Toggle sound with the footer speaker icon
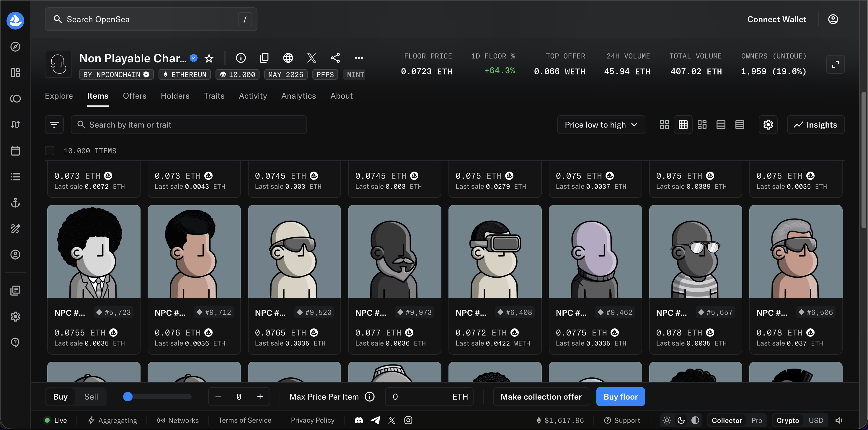Screen dimensions: 868x430 [x=839, y=420]
